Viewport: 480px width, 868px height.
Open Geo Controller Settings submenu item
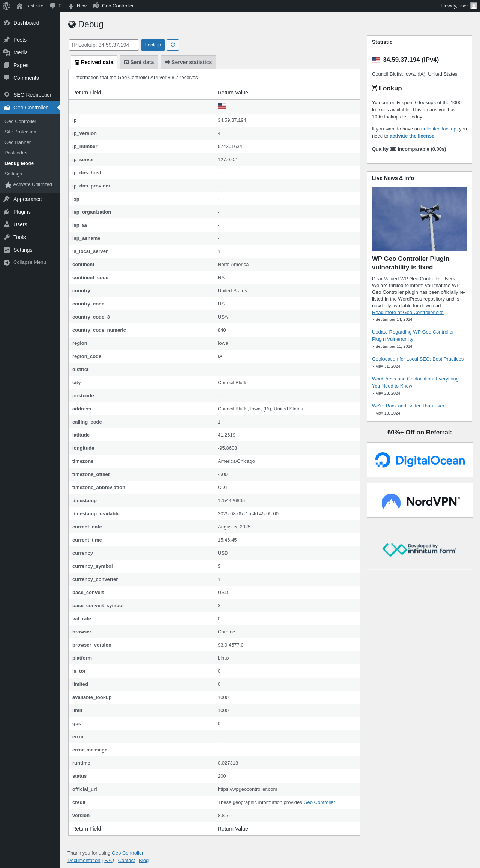tap(30, 174)
